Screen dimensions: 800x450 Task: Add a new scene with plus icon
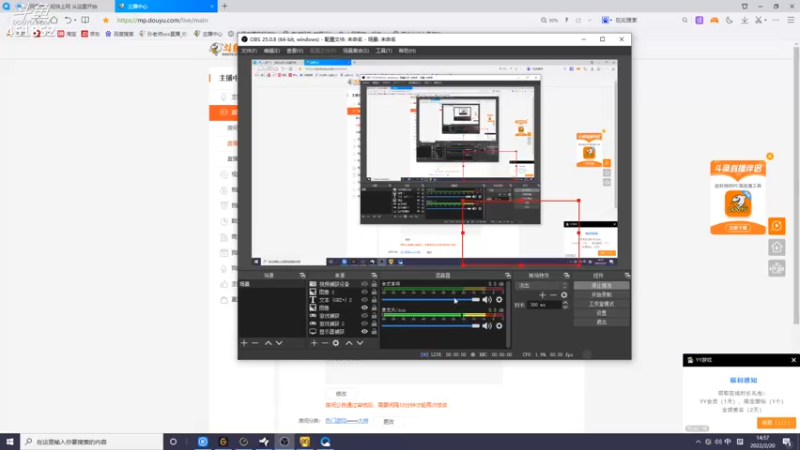[244, 343]
